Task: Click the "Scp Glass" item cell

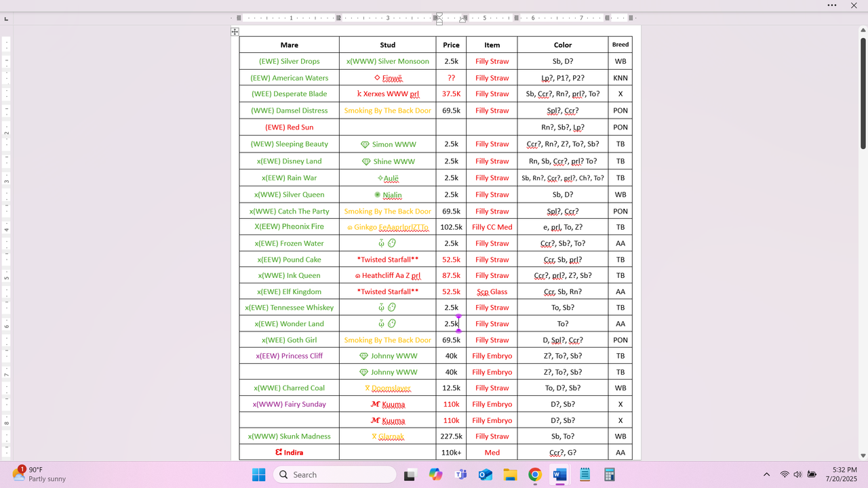Action: pos(492,292)
